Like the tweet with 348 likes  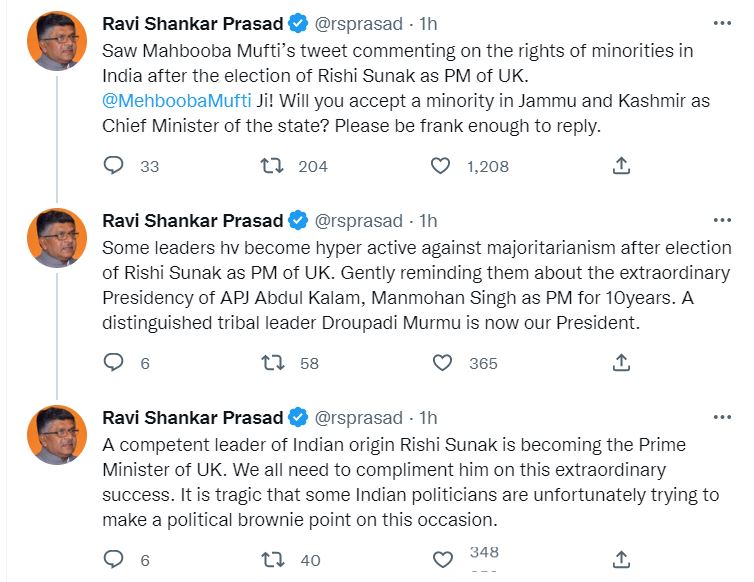pos(442,560)
